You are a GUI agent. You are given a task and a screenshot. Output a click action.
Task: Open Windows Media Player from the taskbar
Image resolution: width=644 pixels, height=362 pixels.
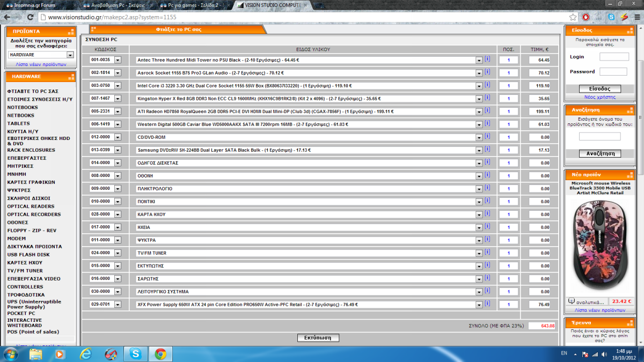[x=60, y=354]
